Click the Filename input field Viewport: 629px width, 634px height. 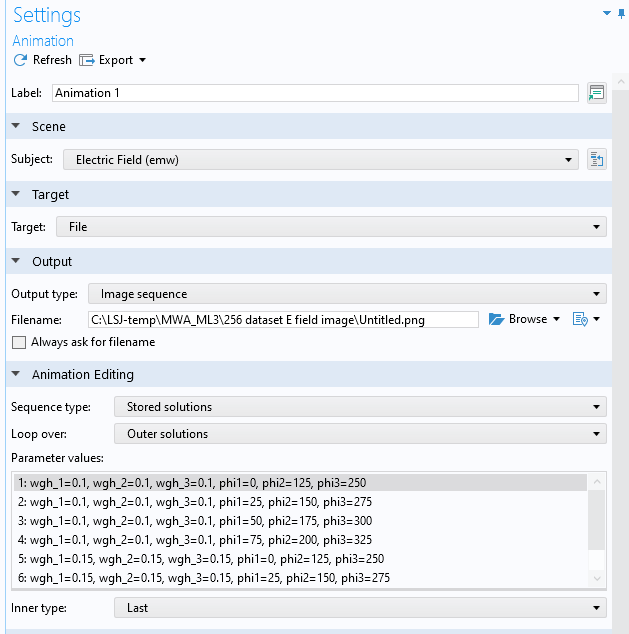283,319
